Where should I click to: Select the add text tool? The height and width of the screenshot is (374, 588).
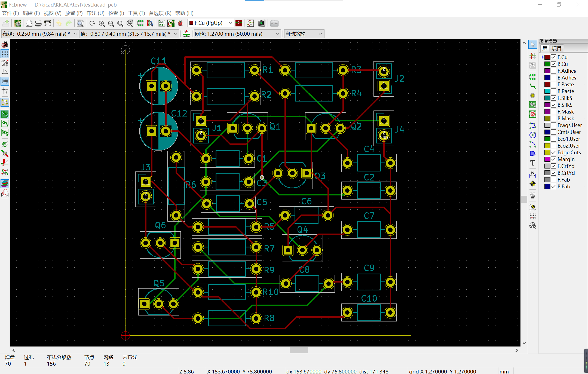(x=533, y=163)
